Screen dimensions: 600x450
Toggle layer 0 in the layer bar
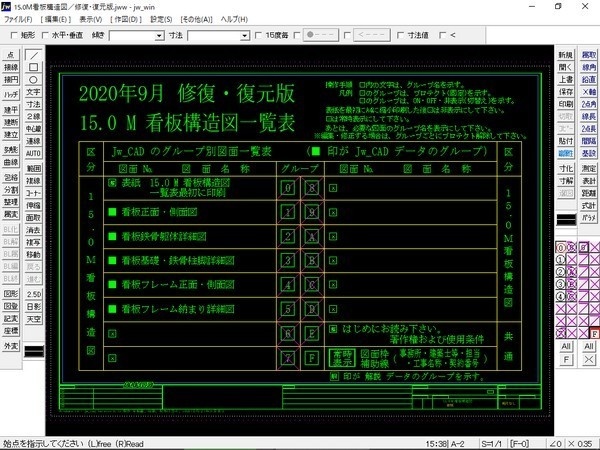(x=560, y=248)
